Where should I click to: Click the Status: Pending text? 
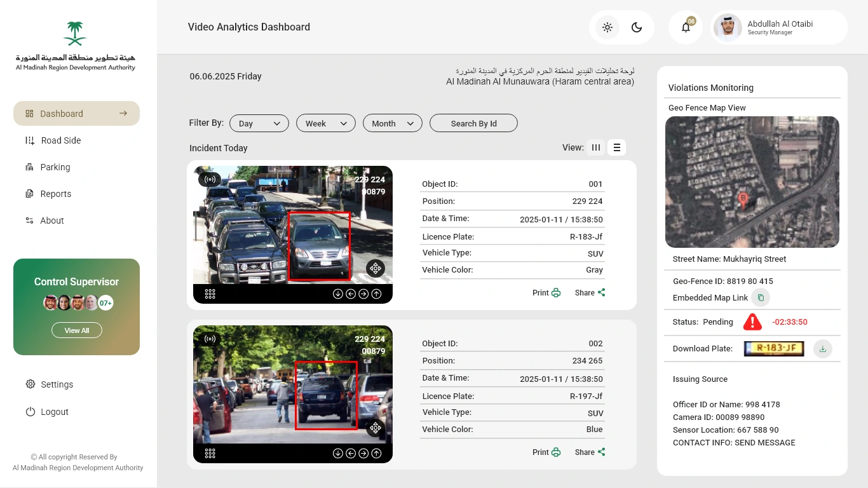point(703,322)
